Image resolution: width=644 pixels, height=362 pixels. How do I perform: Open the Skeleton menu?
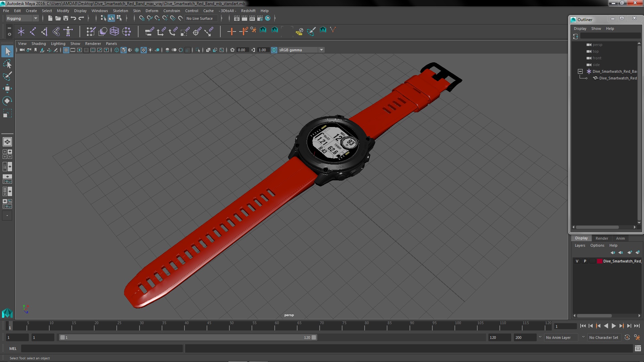(120, 11)
